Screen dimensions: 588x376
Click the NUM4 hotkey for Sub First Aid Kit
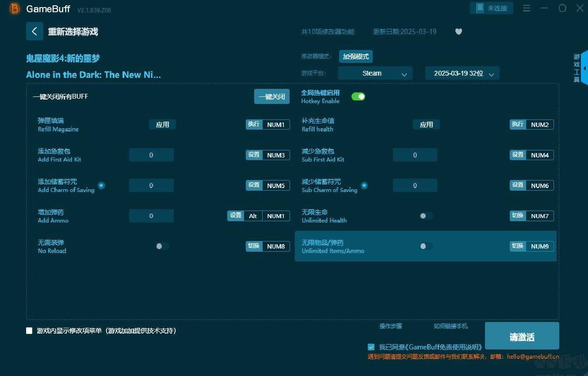pyautogui.click(x=540, y=155)
